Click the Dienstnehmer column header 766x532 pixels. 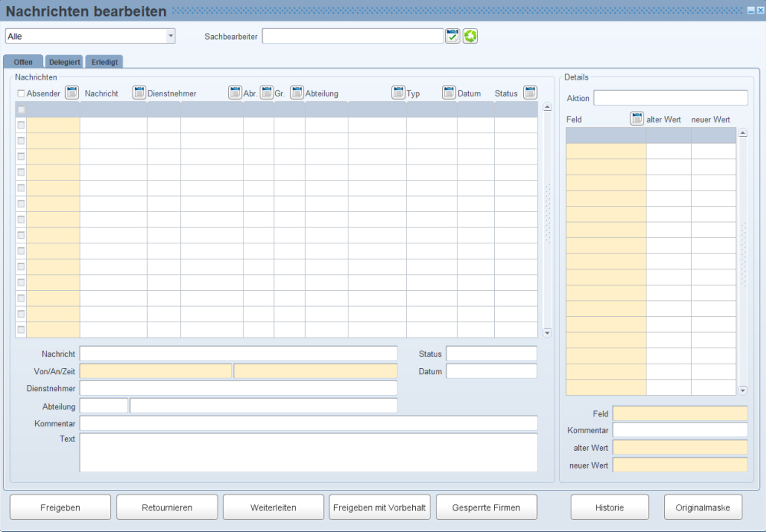[x=172, y=93]
